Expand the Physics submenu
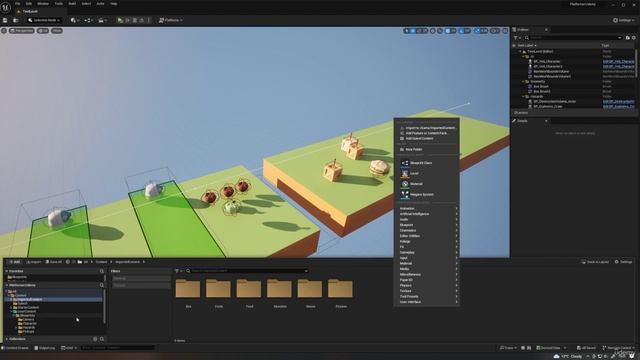The image size is (640, 360). (427, 286)
